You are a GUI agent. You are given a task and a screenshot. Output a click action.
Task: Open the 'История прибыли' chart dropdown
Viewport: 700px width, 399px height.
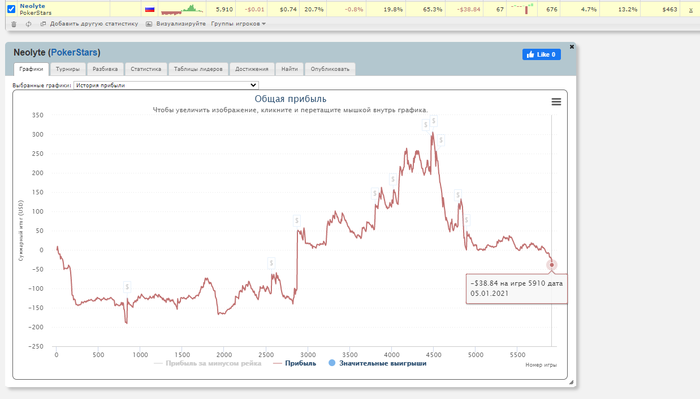pos(166,85)
